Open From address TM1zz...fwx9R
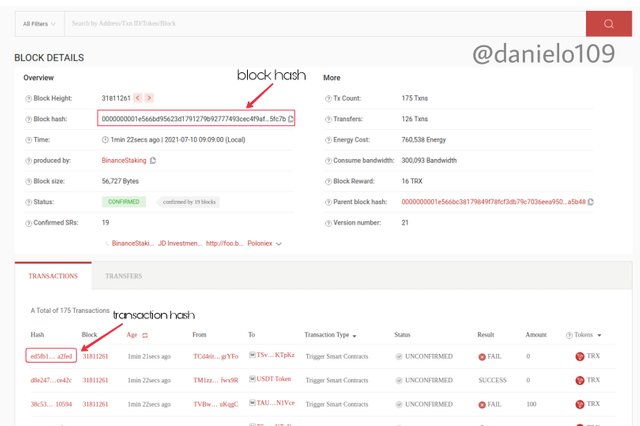Image resolution: width=640 pixels, height=426 pixels. [216, 380]
